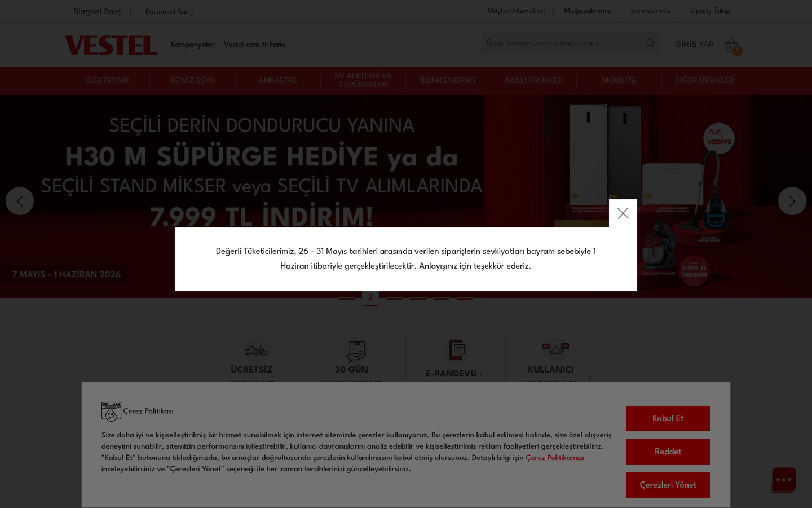The height and width of the screenshot is (508, 812).
Task: Select the last slide indicator dash
Action: (x=465, y=297)
